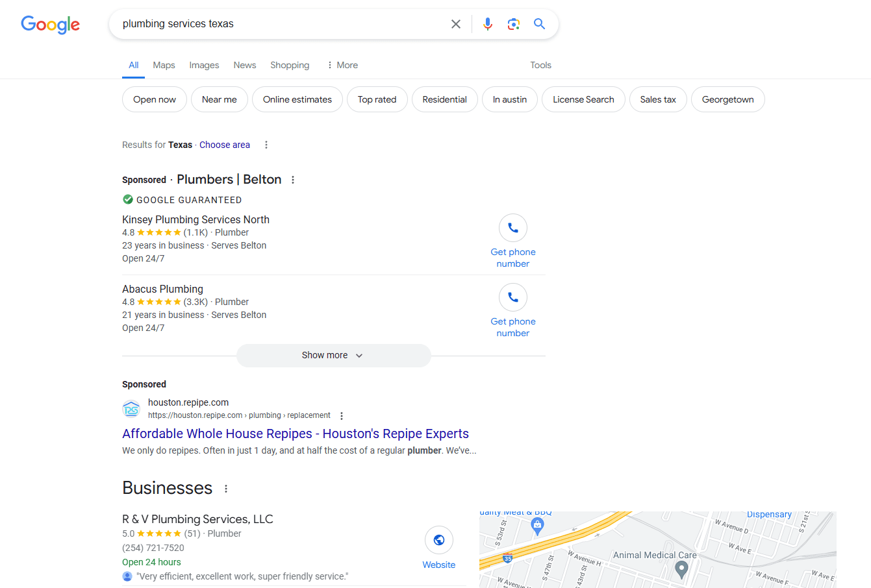871x588 pixels.
Task: Click the Animal Medical Care map pin
Action: tap(681, 570)
